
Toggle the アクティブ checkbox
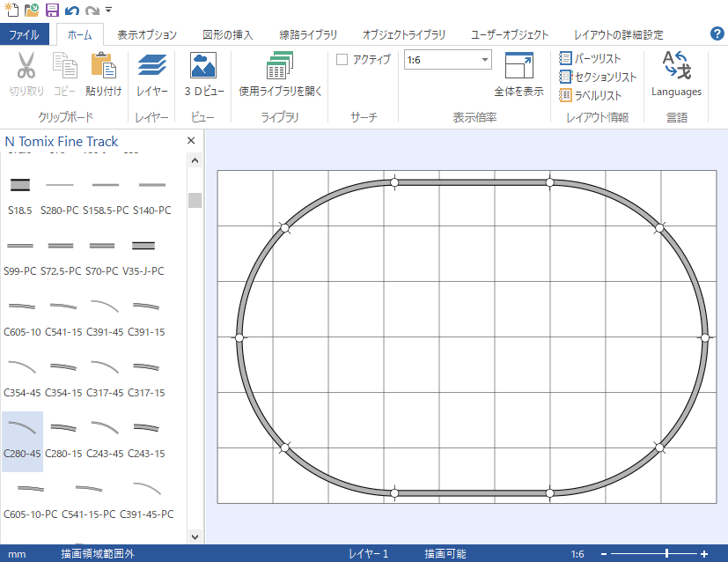pyautogui.click(x=342, y=59)
